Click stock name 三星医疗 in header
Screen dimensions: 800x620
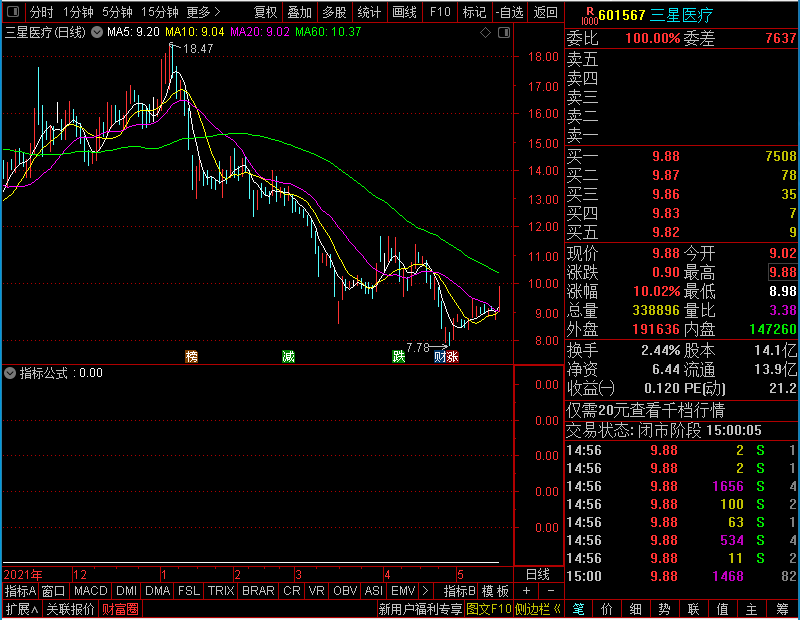[681, 15]
